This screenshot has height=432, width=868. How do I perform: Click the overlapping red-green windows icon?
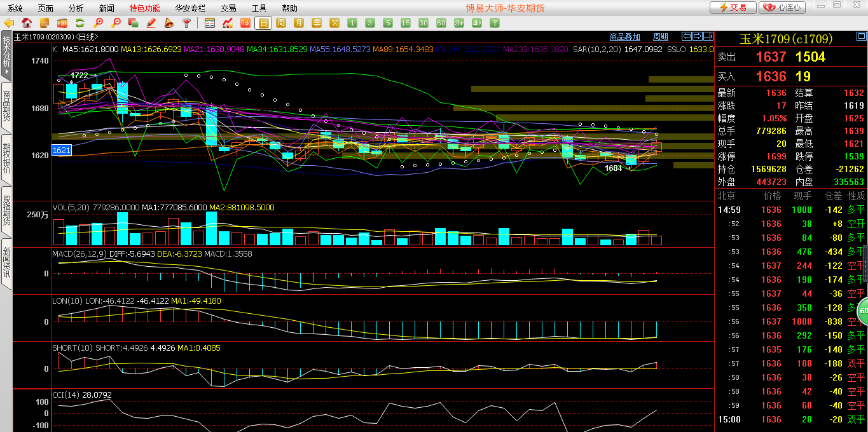[134, 23]
